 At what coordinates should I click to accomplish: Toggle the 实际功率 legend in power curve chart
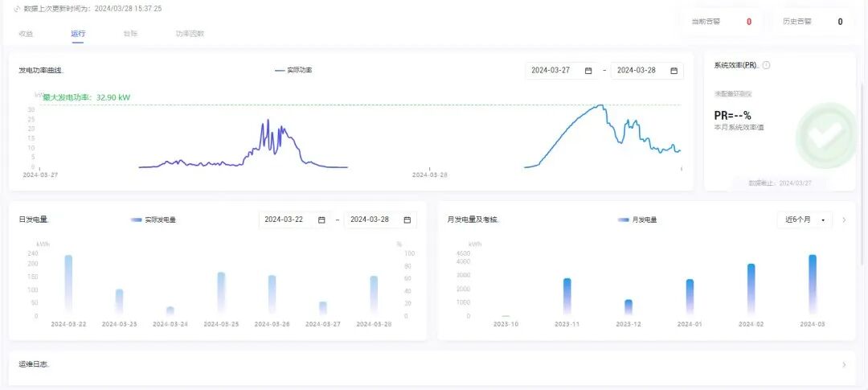293,70
